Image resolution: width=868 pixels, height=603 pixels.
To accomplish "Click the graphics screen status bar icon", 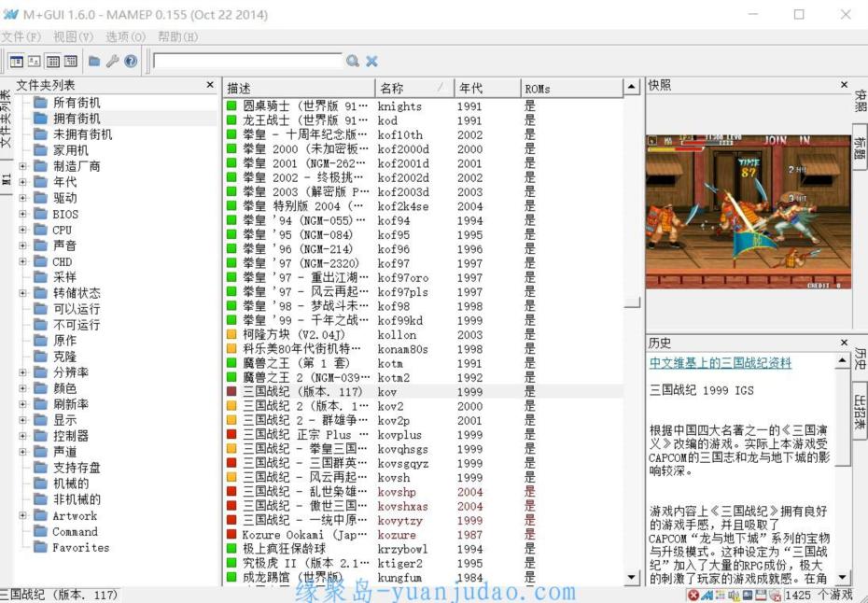I will (748, 596).
